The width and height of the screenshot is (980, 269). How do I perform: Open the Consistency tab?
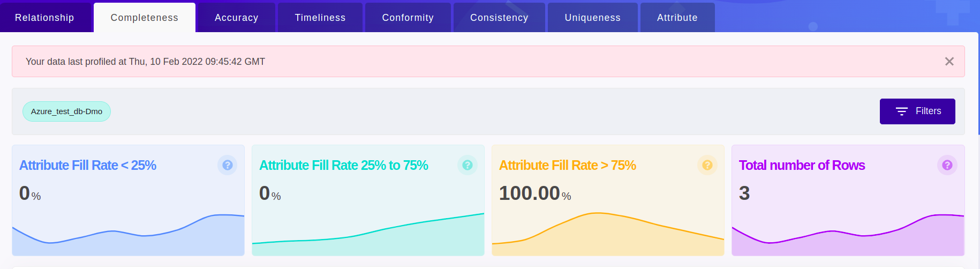(x=499, y=18)
